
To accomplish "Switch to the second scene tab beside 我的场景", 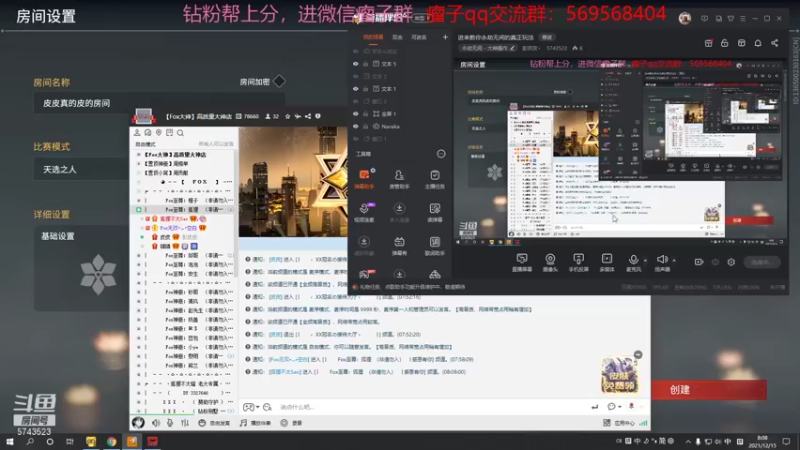I will [397, 37].
